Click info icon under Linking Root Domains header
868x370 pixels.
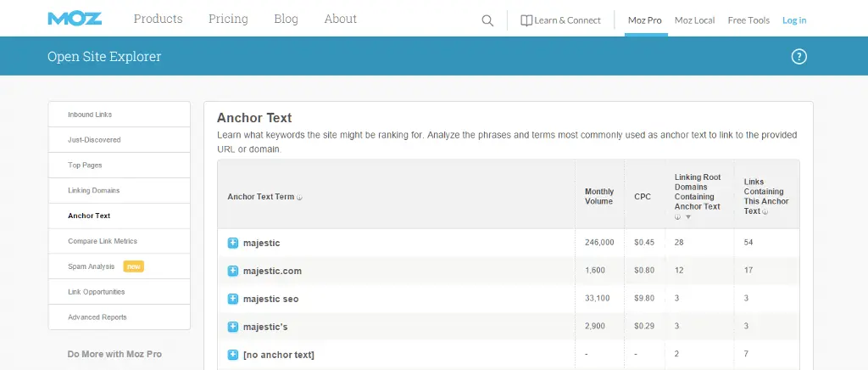677,217
